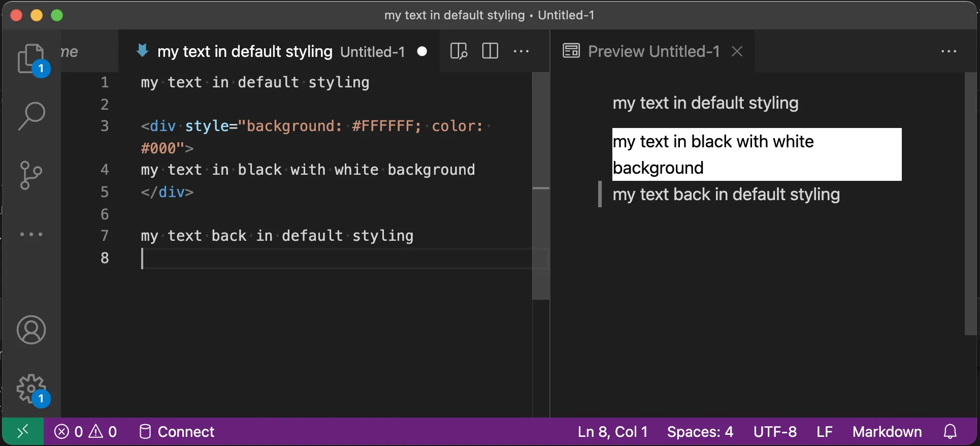Click white-background text block in preview

[757, 154]
